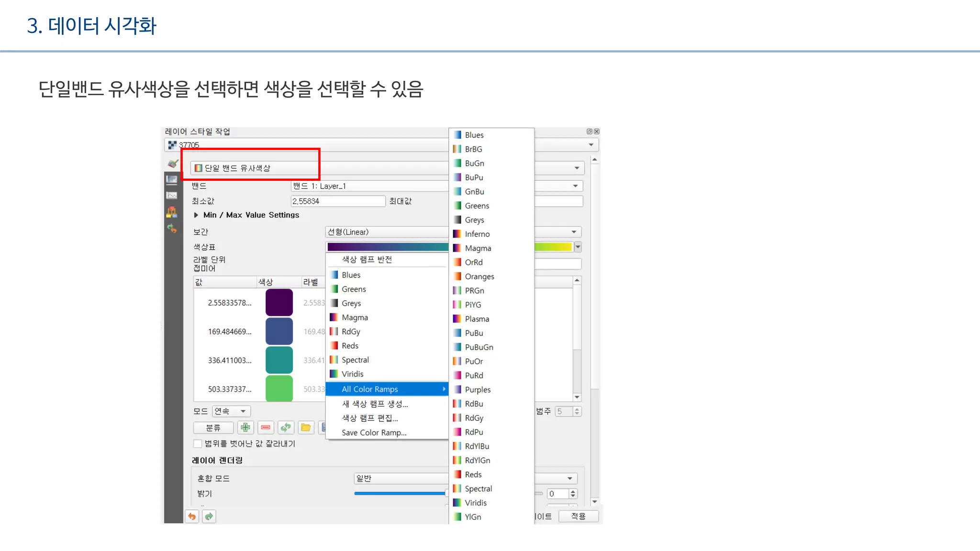Open the Histogram tab icon in sidebar
The width and height of the screenshot is (980, 551).
pyautogui.click(x=172, y=195)
